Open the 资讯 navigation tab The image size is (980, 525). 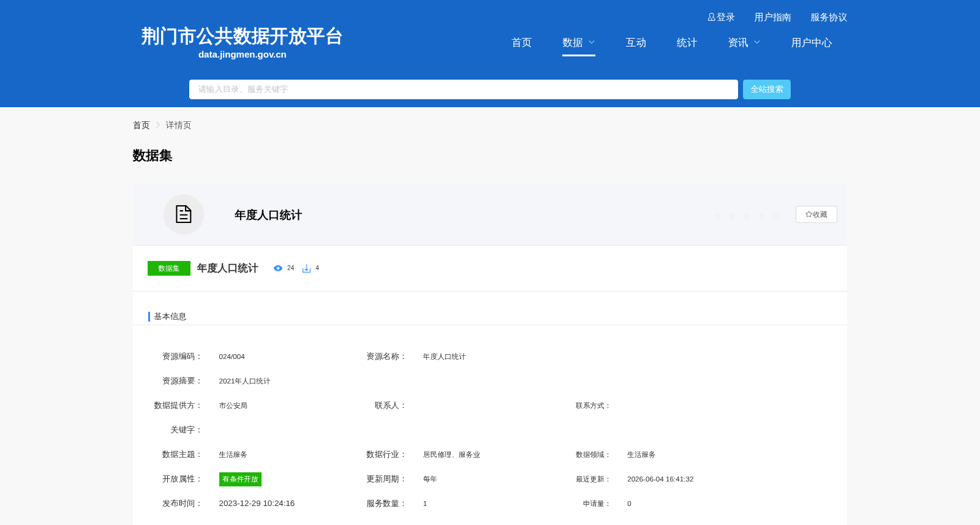[x=738, y=42]
